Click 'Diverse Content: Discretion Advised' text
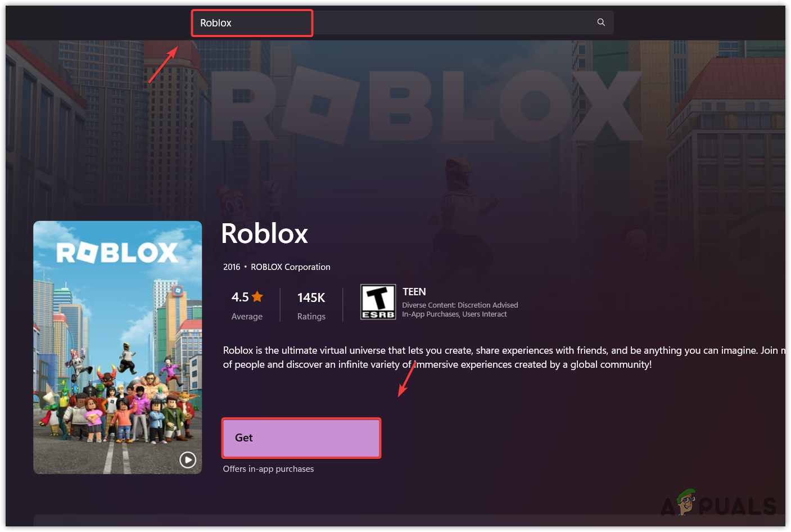791x532 pixels. [x=460, y=305]
